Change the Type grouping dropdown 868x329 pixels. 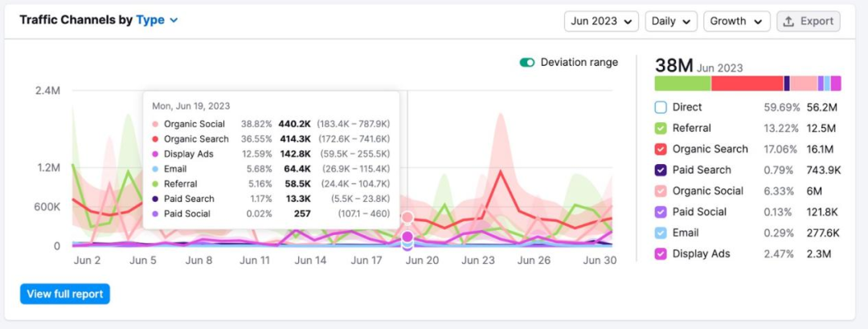[157, 20]
